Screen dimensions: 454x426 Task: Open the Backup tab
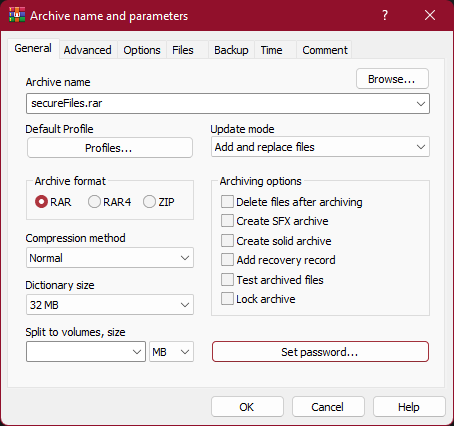click(x=231, y=50)
